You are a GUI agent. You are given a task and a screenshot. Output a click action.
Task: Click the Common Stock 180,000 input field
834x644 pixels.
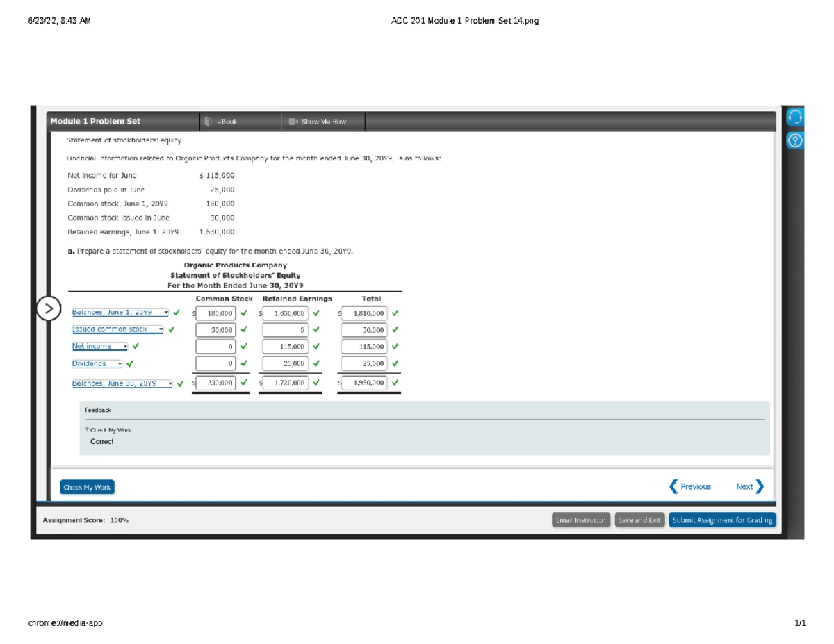[216, 313]
